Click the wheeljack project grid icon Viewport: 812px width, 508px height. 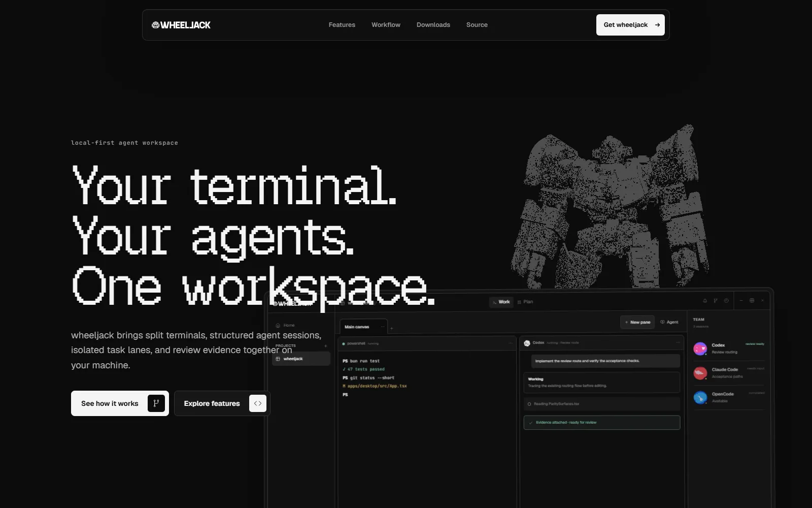pos(278,359)
